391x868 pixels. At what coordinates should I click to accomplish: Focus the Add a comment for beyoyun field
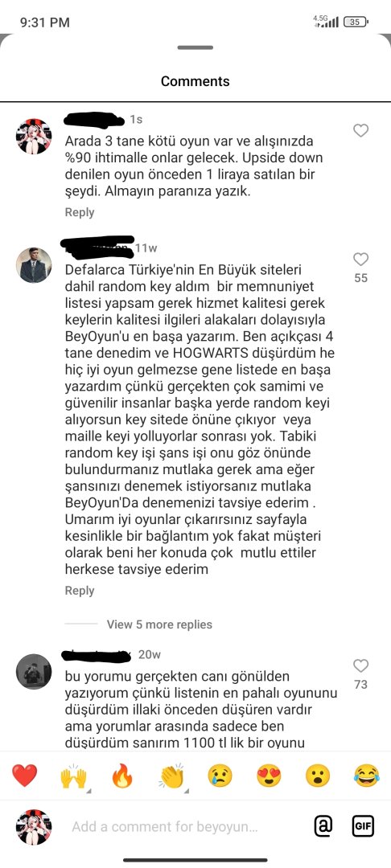[x=165, y=827]
